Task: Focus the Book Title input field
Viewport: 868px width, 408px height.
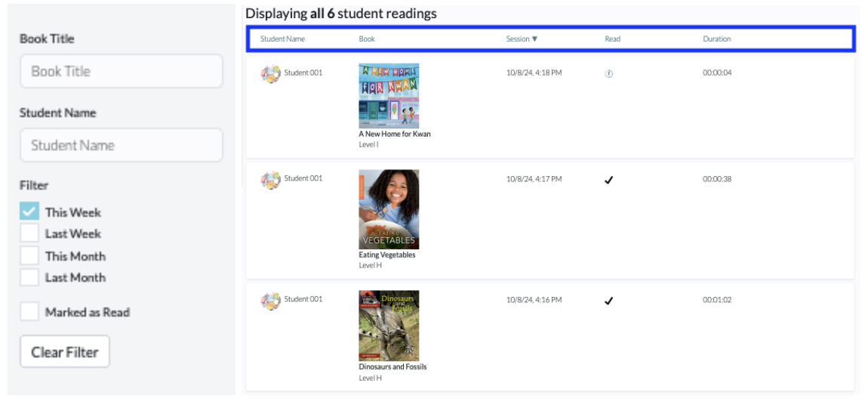Action: (122, 71)
